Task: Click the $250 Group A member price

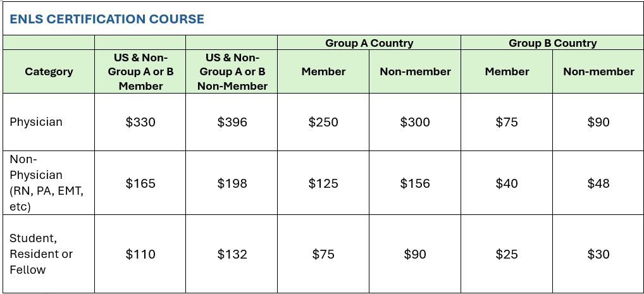Action: click(323, 122)
